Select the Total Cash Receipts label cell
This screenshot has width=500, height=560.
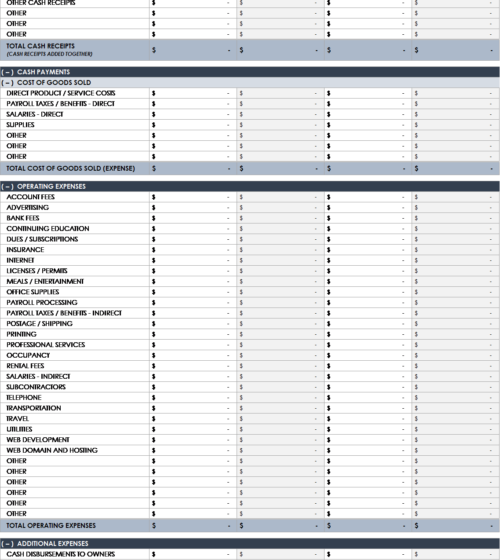75,50
